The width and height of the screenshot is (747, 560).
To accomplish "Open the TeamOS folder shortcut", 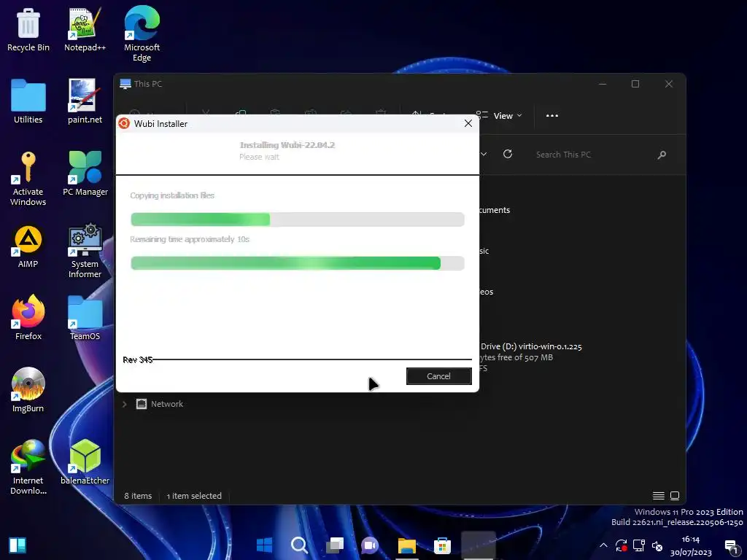I will (x=85, y=318).
